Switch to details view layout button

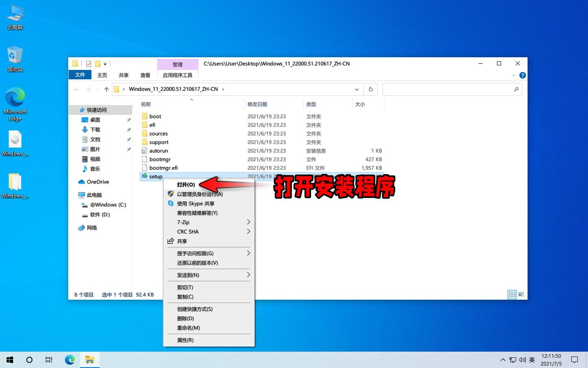pos(512,294)
